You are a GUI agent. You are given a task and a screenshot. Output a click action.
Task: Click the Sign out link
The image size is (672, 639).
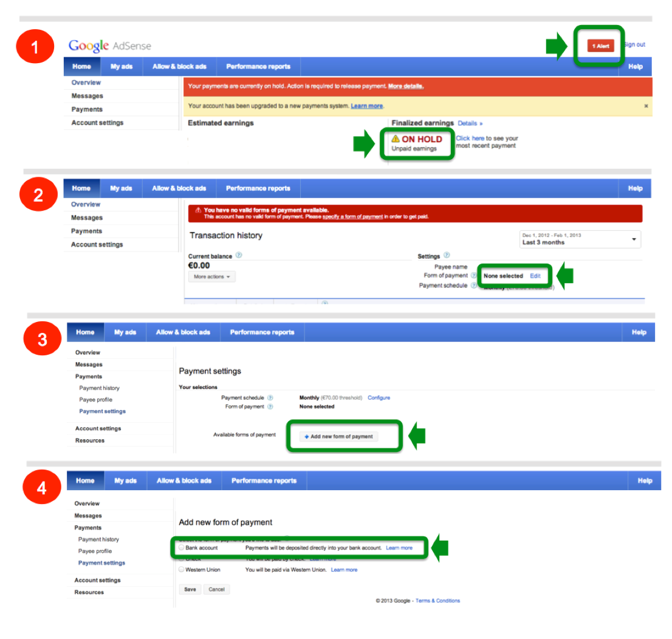click(635, 44)
